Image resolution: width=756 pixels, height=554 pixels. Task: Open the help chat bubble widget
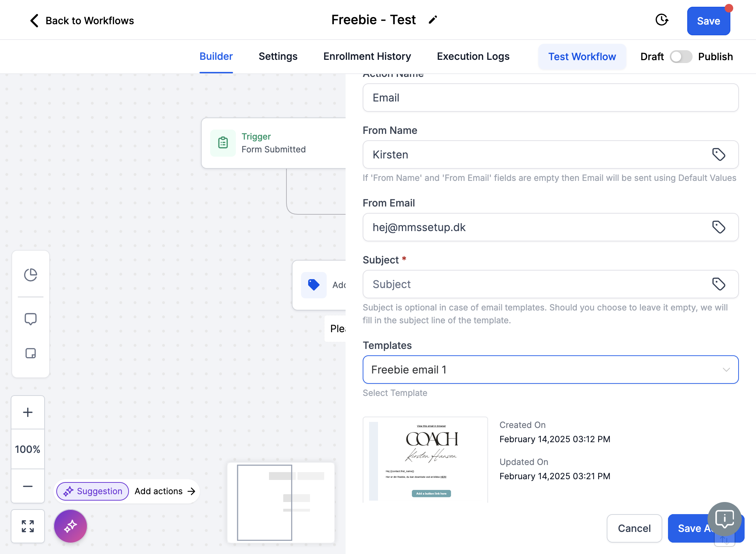725,519
